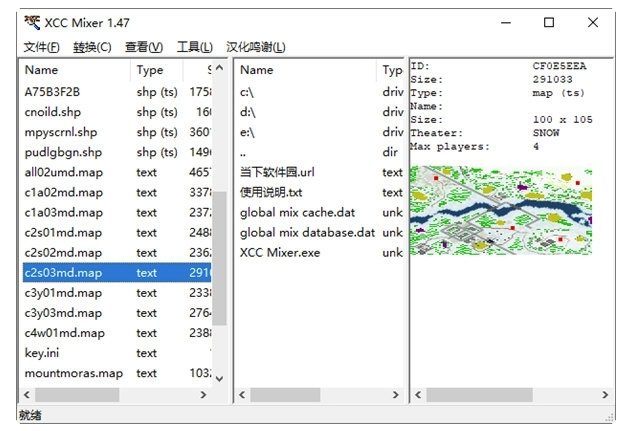Minimize the XCC Mixer window

[x=506, y=22]
